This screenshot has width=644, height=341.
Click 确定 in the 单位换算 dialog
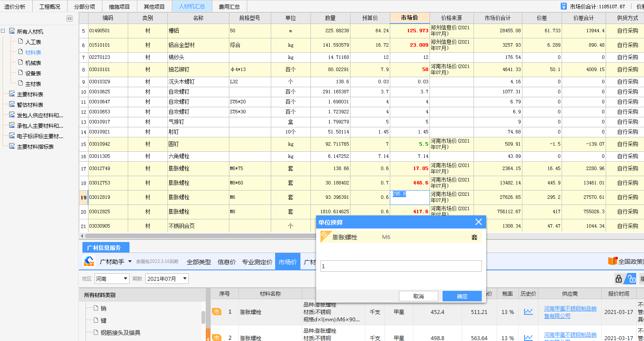[x=462, y=296]
